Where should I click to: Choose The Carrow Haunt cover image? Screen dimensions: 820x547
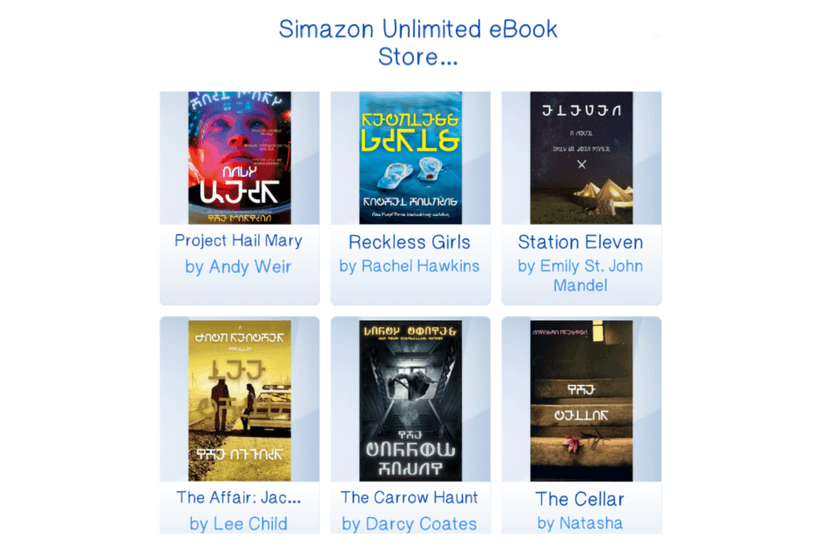(x=411, y=401)
